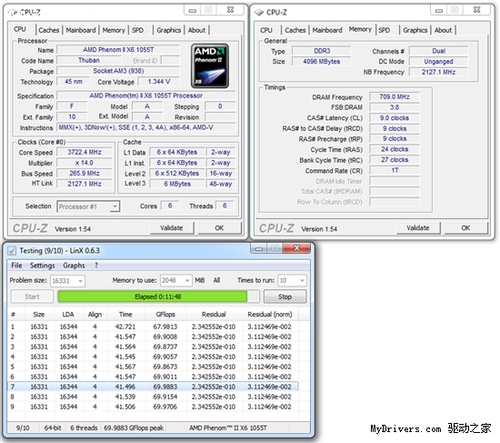The image size is (500, 443).
Task: Click the Core Voltage value 1.344 V
Action: pyautogui.click(x=159, y=82)
